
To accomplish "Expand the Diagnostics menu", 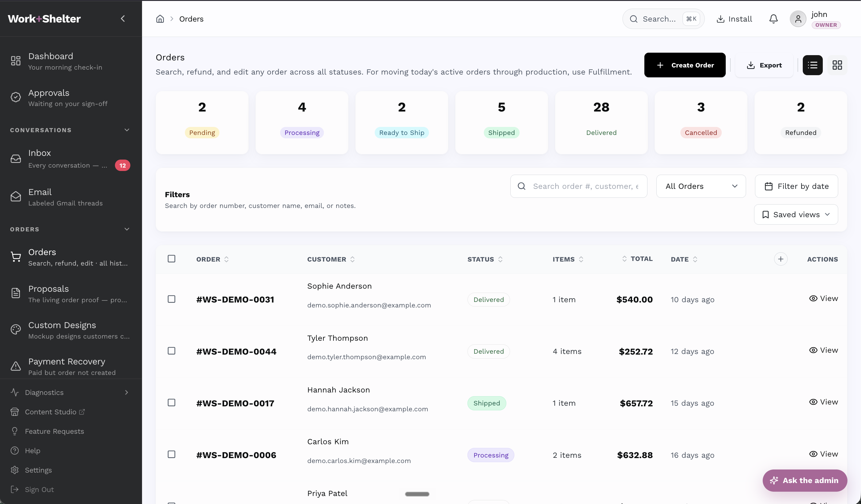I will tap(71, 392).
